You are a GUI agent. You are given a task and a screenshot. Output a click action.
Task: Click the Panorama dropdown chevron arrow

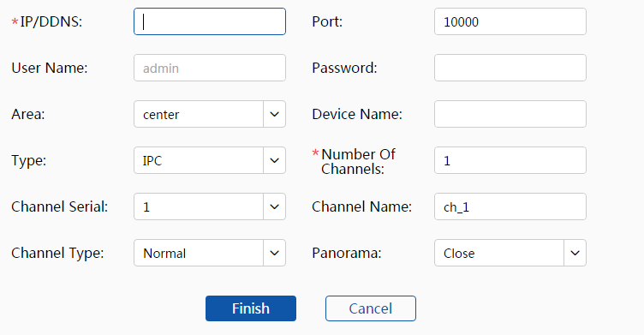(575, 254)
